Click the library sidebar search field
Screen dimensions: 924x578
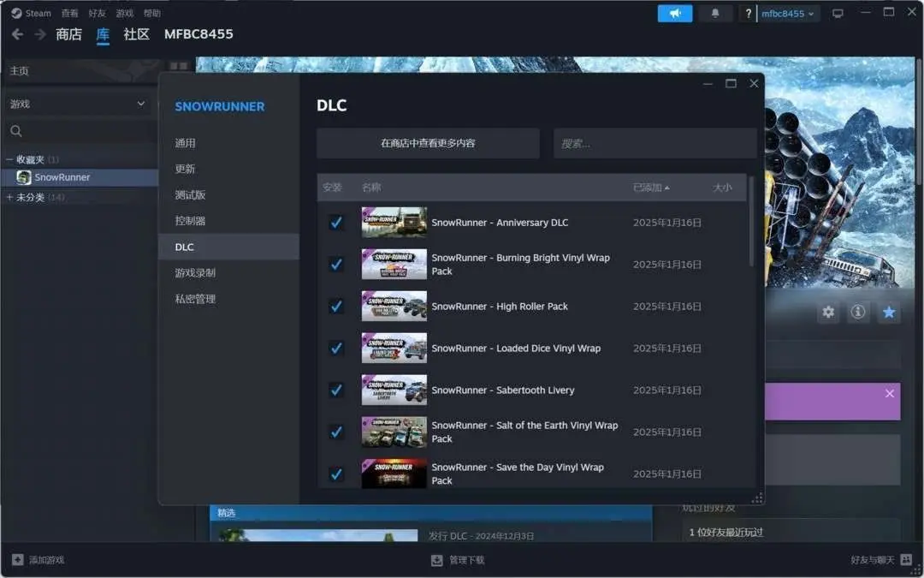[x=80, y=131]
